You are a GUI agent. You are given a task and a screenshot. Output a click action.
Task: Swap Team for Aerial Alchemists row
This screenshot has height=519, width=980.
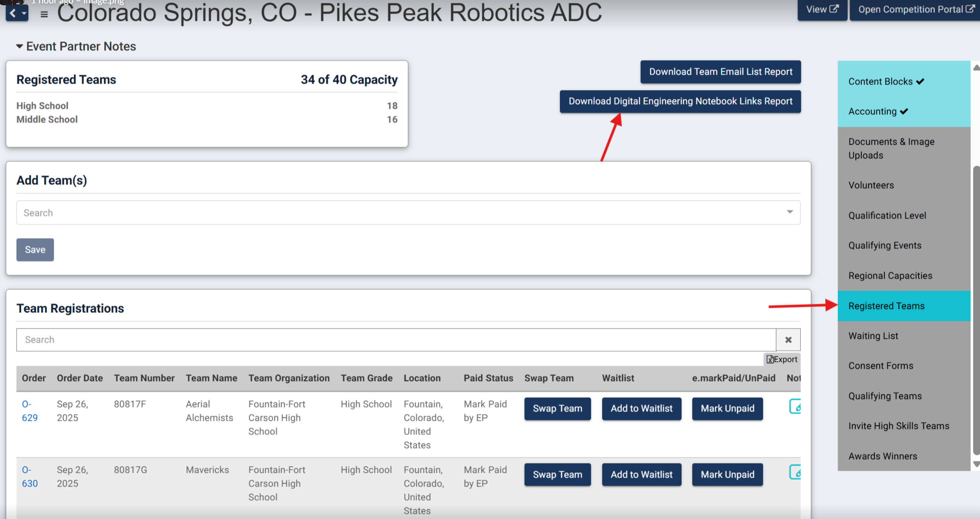click(x=557, y=409)
